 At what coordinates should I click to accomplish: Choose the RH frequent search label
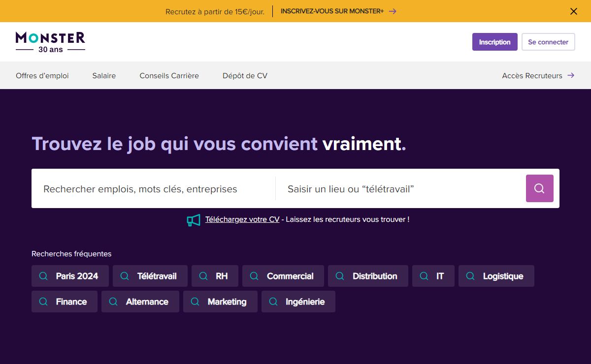[222, 276]
